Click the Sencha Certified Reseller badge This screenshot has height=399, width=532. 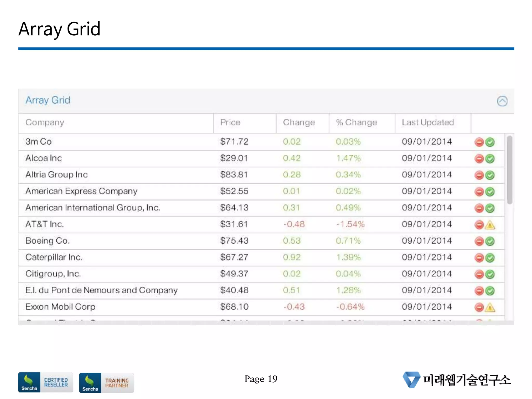[x=45, y=382]
